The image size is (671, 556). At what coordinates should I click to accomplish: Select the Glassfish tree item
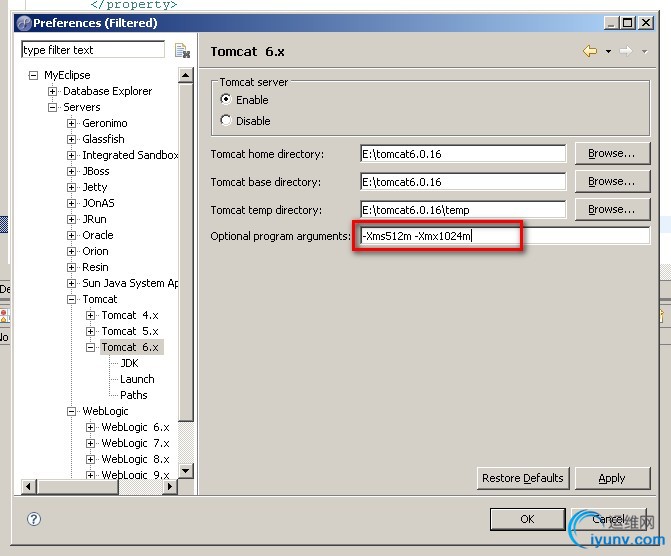pos(103,139)
